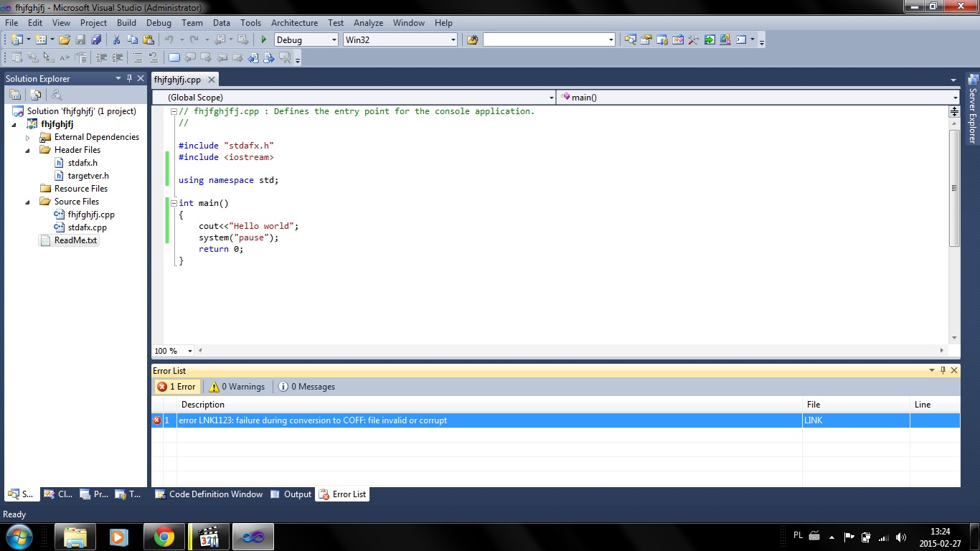Uncomment selected lines icon
The height and width of the screenshot is (551, 980).
[x=154, y=57]
